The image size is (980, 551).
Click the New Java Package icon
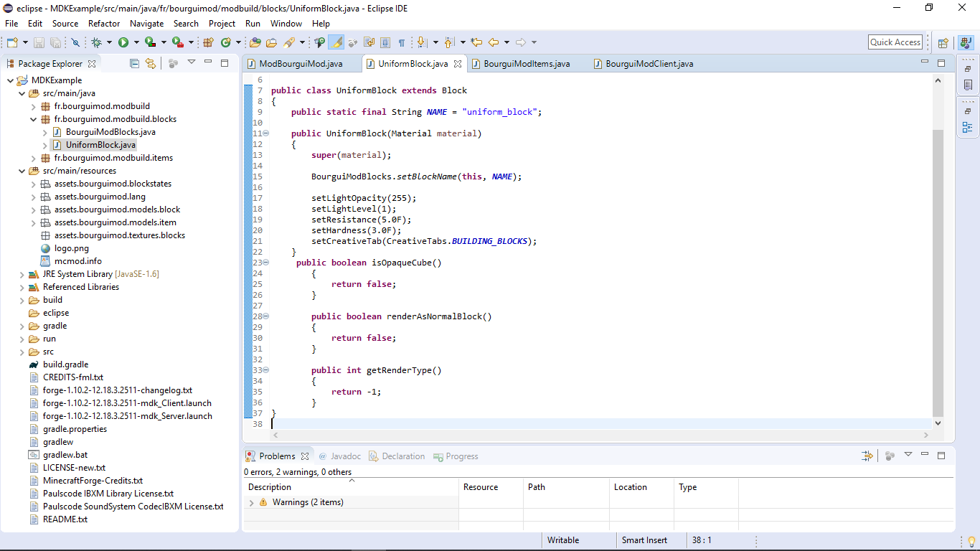(209, 43)
